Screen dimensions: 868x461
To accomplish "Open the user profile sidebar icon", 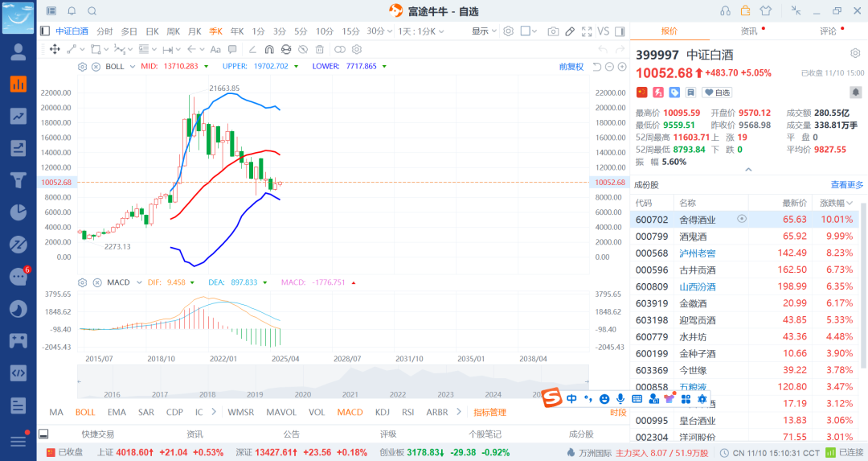I will point(18,52).
